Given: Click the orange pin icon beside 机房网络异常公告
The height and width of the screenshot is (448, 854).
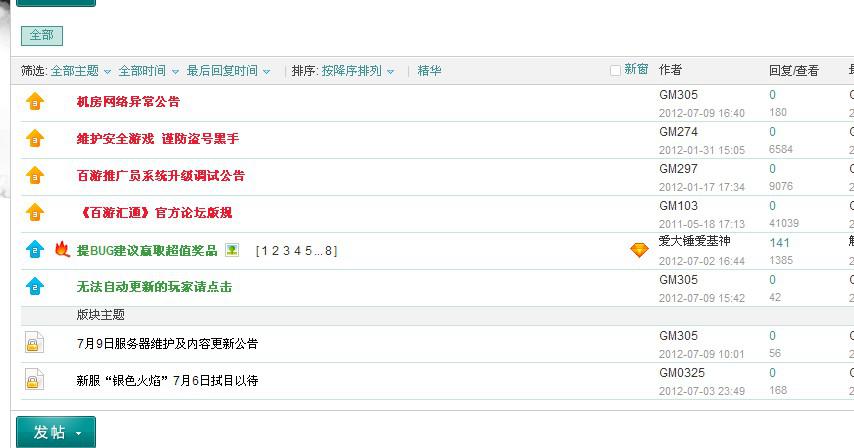Looking at the screenshot, I should point(35,101).
